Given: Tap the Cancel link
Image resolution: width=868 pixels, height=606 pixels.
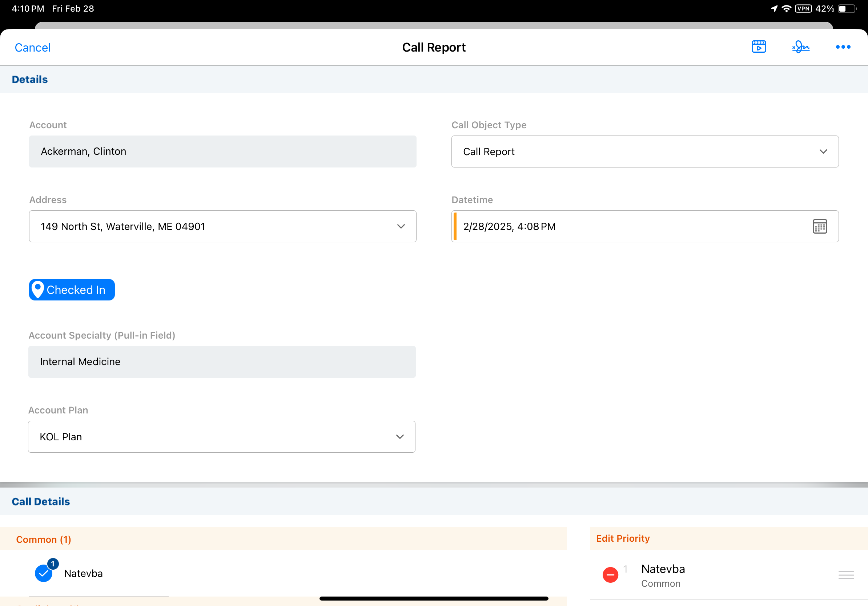Looking at the screenshot, I should (32, 48).
